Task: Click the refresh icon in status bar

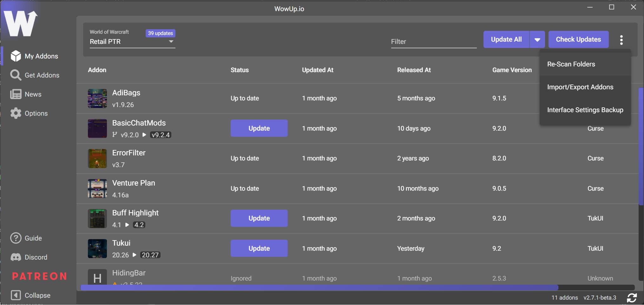Action: (632, 298)
